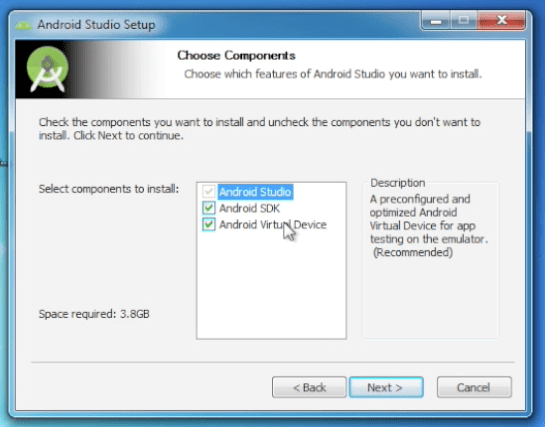Image resolution: width=545 pixels, height=427 pixels.
Task: Uncheck the Android Virtual Device checkbox
Action: point(209,224)
